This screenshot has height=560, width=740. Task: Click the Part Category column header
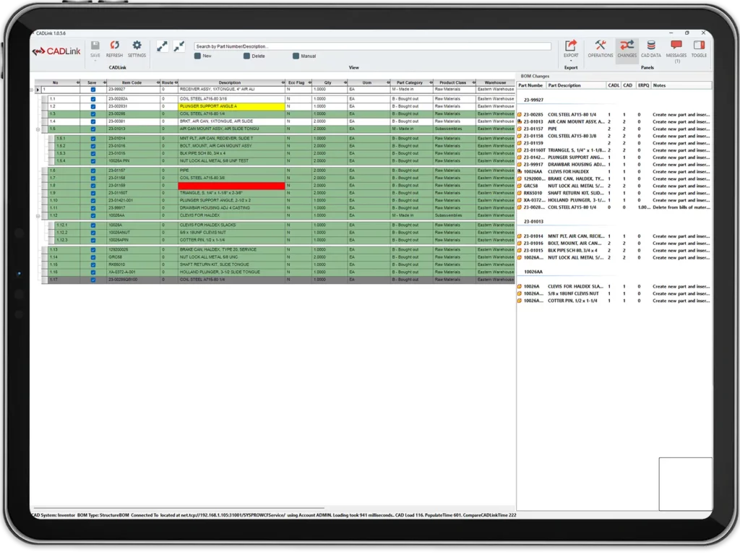(x=410, y=82)
